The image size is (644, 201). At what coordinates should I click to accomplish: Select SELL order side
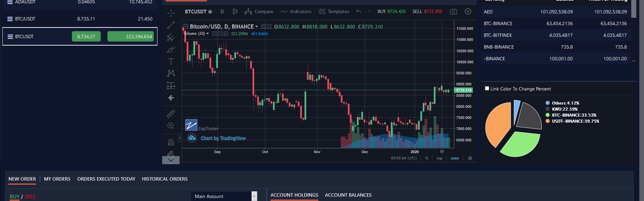tap(30, 197)
